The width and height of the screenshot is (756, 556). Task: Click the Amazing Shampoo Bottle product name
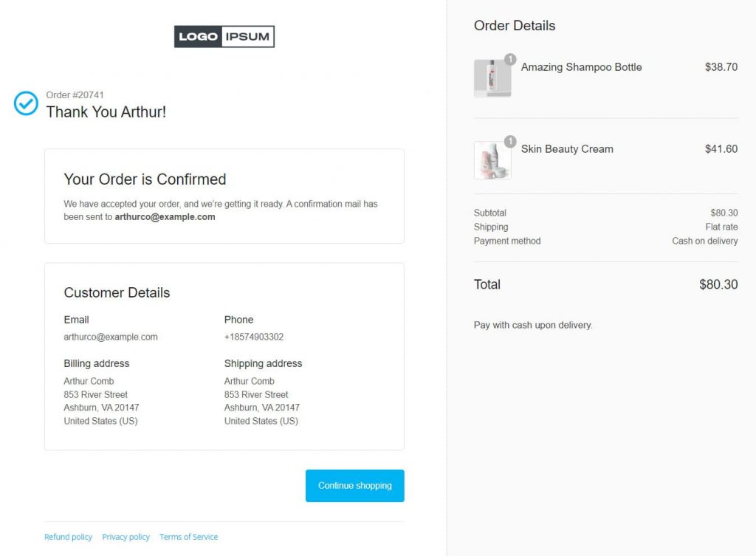[582, 67]
